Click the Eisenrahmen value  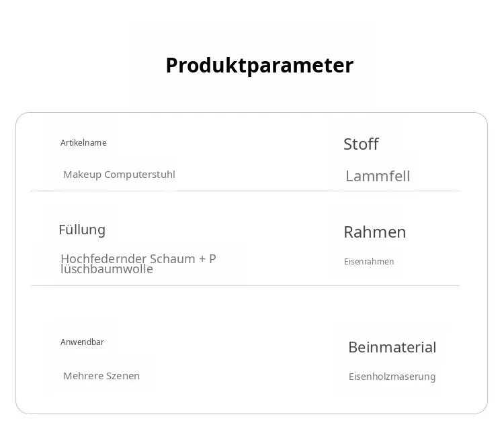(x=369, y=261)
